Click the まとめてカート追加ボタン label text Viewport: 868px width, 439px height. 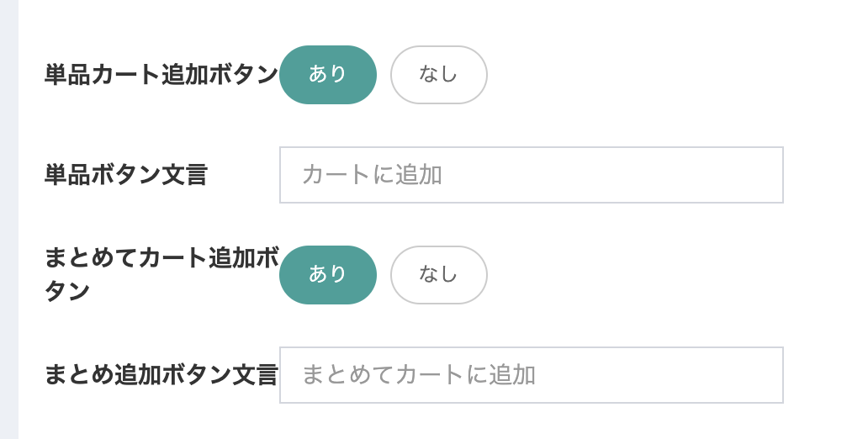click(161, 274)
